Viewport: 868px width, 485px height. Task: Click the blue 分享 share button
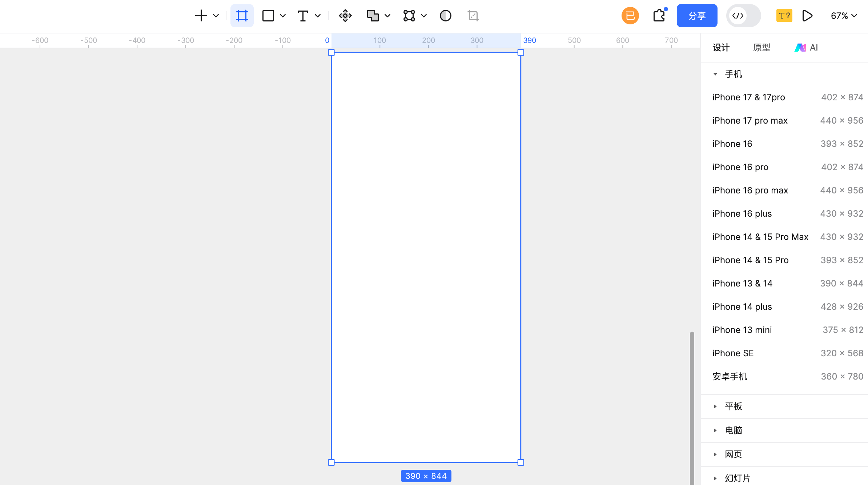tap(697, 16)
